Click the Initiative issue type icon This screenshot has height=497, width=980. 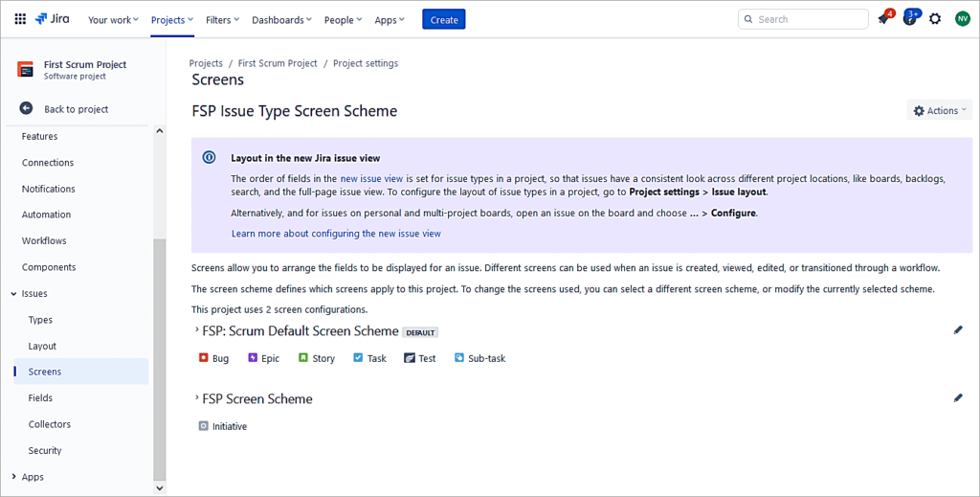coord(203,426)
